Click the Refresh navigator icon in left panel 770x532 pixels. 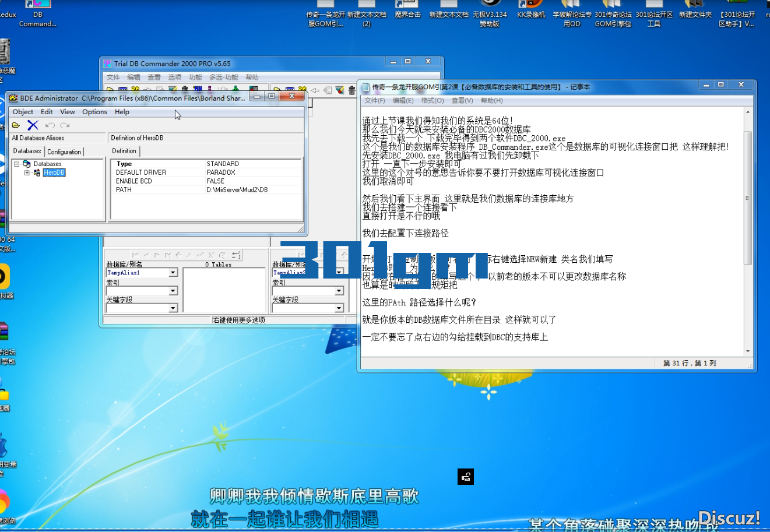coord(221,255)
